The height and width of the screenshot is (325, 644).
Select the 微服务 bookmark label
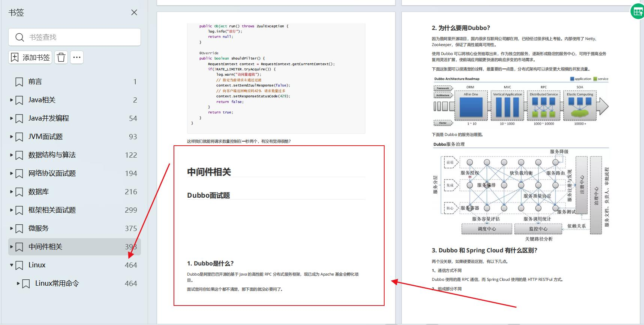pyautogui.click(x=39, y=228)
